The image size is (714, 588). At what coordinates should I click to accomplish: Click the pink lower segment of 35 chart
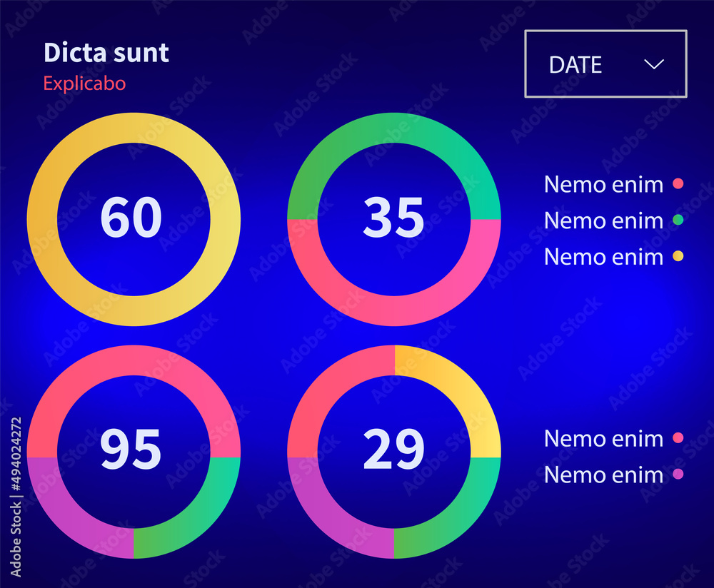[394, 311]
